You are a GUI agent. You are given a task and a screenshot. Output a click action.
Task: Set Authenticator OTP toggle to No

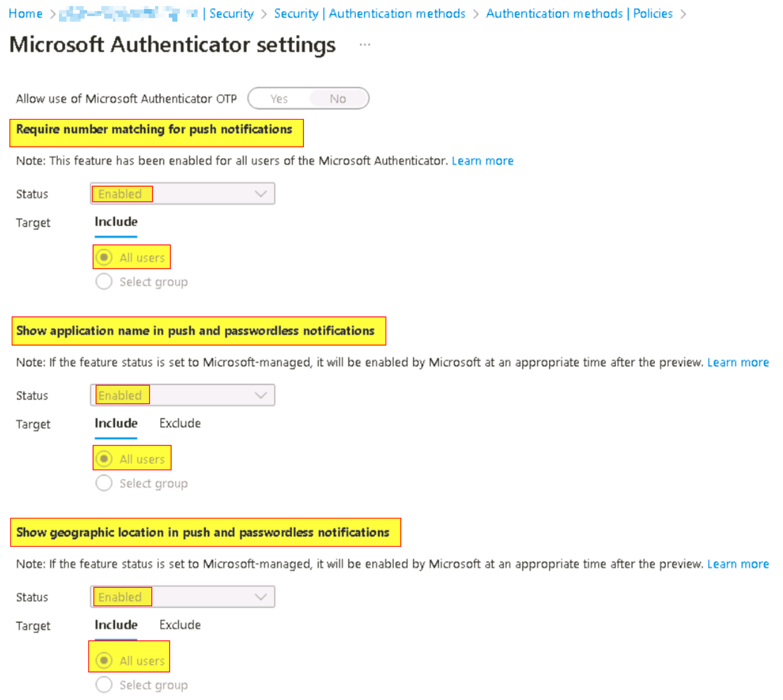[338, 99]
